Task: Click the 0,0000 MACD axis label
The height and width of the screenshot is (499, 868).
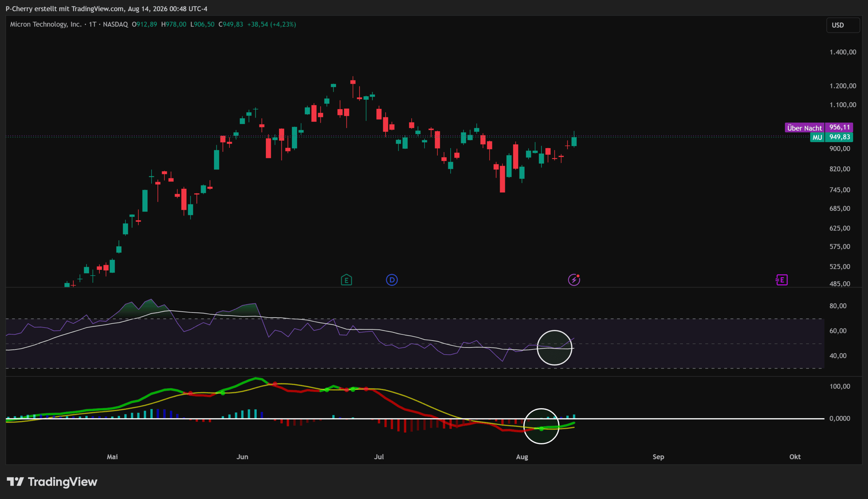Action: [840, 418]
